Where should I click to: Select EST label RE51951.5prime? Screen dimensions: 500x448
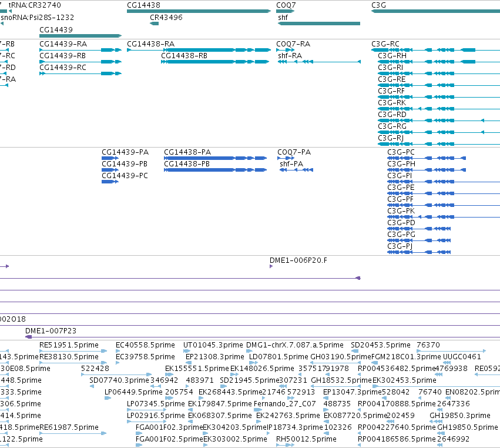(x=69, y=345)
